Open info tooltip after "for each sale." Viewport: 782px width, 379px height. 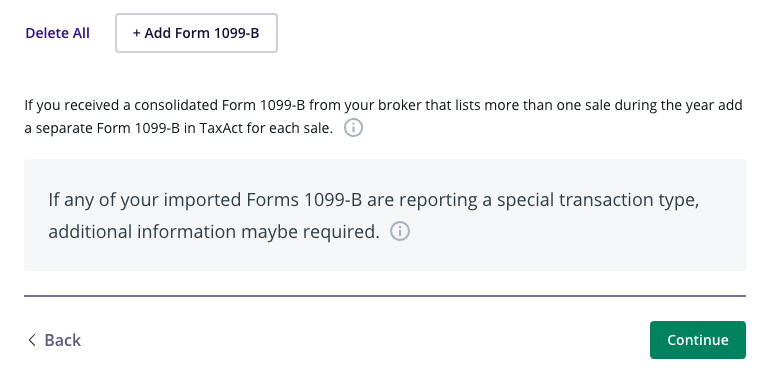(x=353, y=128)
